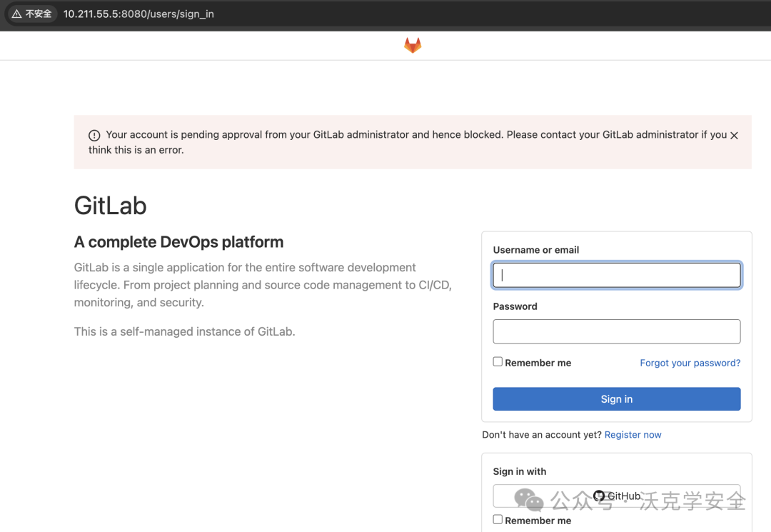Open the Forgot your password link

click(690, 363)
